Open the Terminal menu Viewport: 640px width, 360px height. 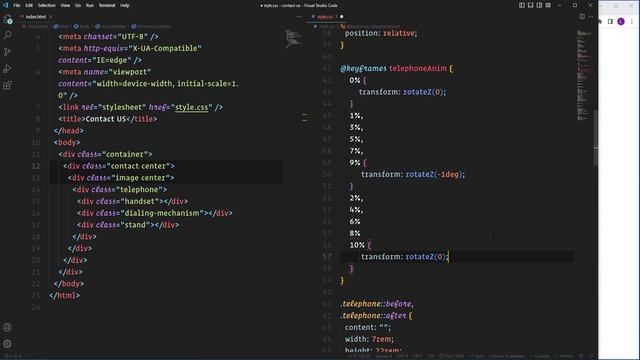pos(107,5)
